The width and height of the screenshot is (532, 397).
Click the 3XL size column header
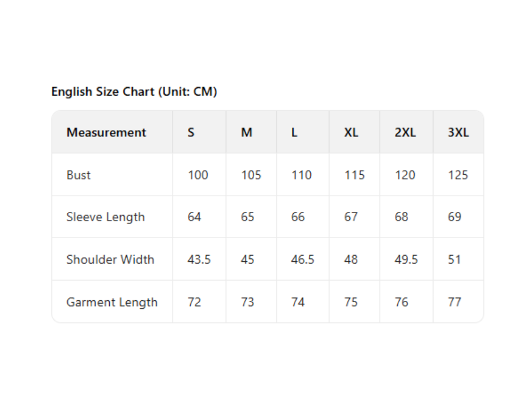pos(458,132)
